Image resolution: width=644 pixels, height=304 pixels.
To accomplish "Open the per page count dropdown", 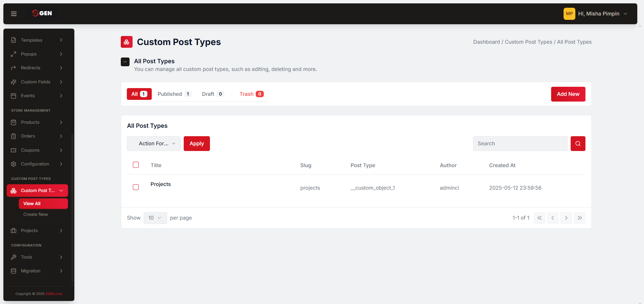I will 155,218.
